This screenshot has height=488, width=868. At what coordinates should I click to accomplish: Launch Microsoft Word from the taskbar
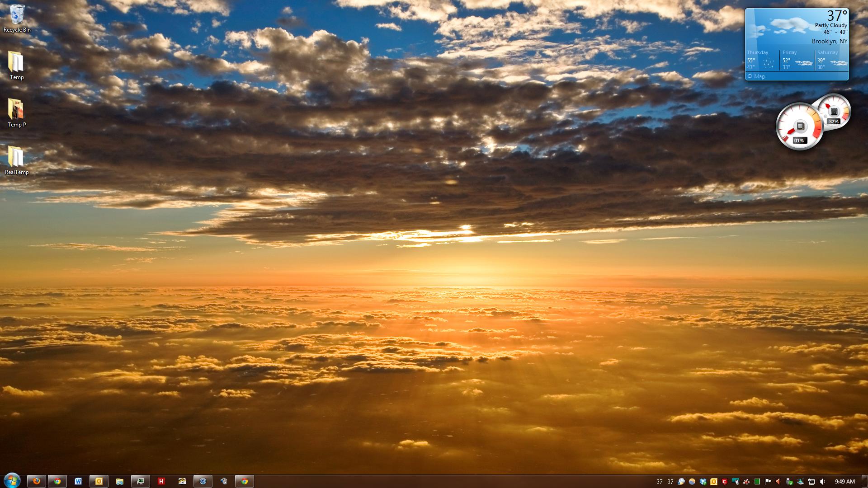(78, 481)
